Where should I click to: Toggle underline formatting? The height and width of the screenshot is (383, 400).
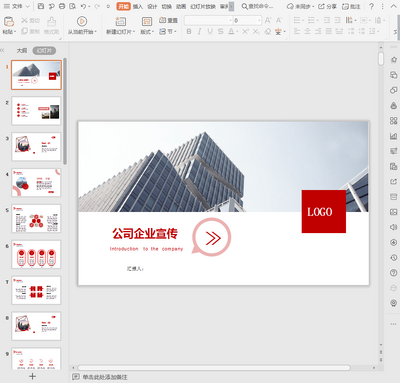point(210,31)
